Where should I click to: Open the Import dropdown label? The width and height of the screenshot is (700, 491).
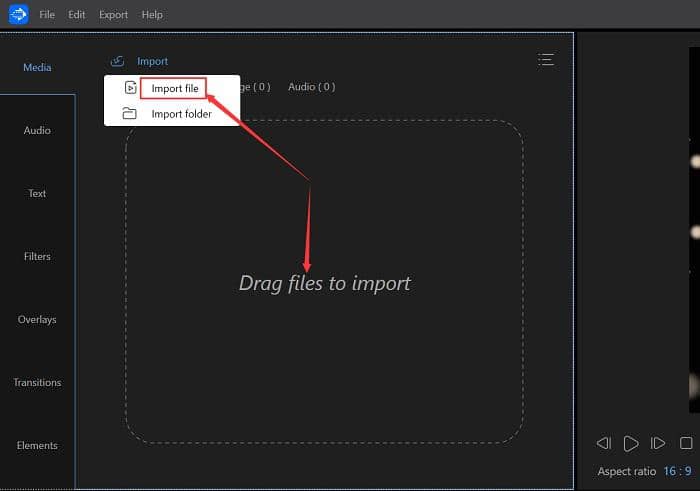152,61
